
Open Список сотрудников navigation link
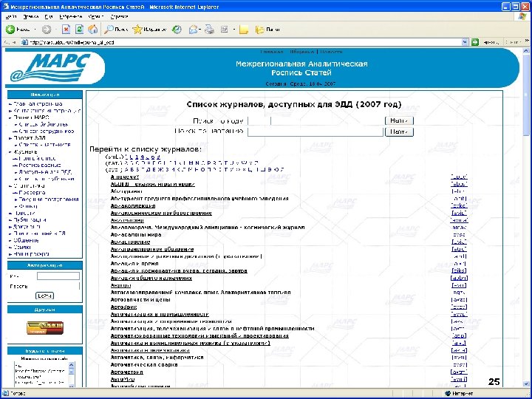coord(46,131)
